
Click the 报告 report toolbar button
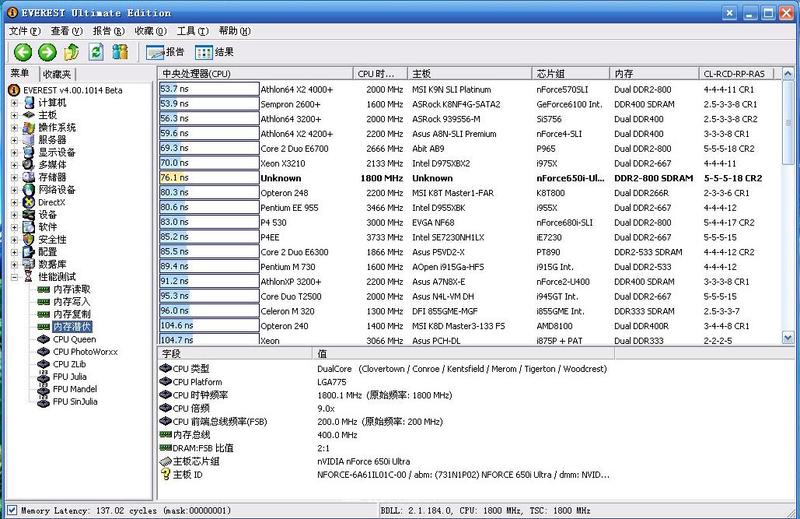(165, 52)
